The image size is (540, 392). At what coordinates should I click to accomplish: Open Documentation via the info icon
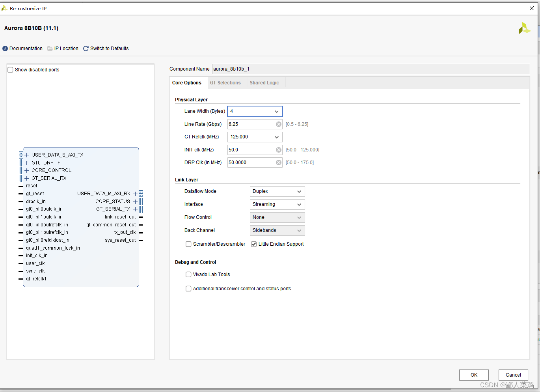point(5,48)
